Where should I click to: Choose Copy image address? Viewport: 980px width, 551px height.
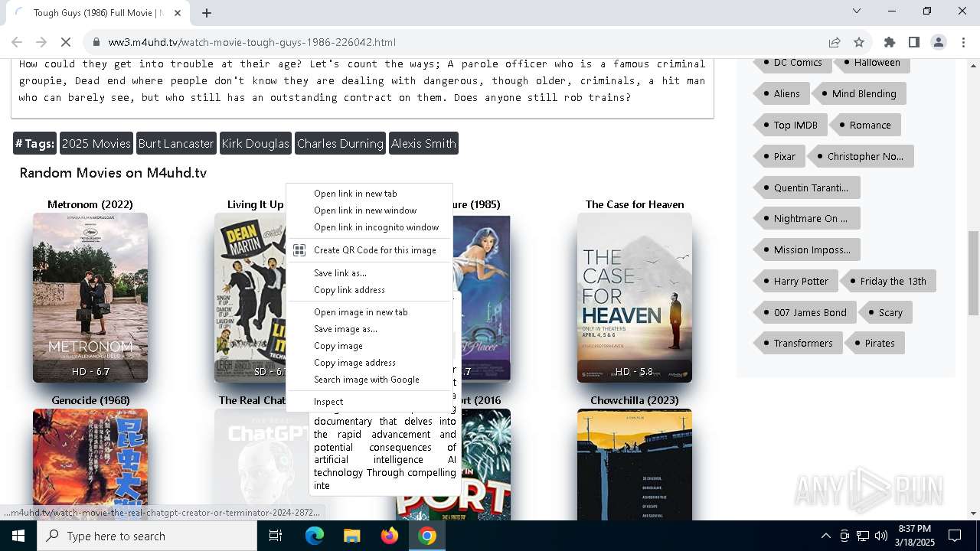tap(369, 363)
